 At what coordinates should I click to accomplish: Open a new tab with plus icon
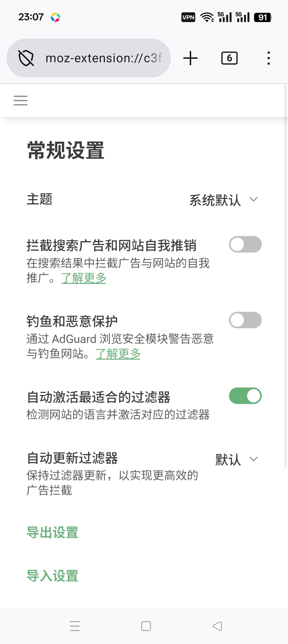click(x=190, y=58)
